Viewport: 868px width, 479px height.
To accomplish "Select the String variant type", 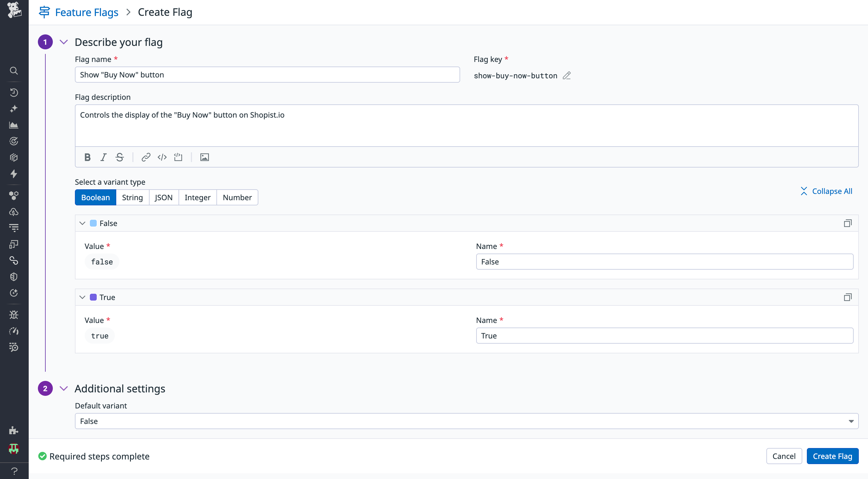I will (x=132, y=197).
